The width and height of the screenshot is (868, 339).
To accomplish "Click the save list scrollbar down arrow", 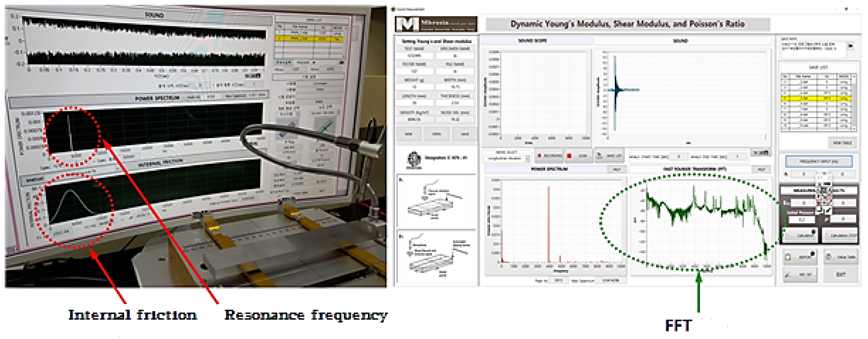I will [x=854, y=129].
